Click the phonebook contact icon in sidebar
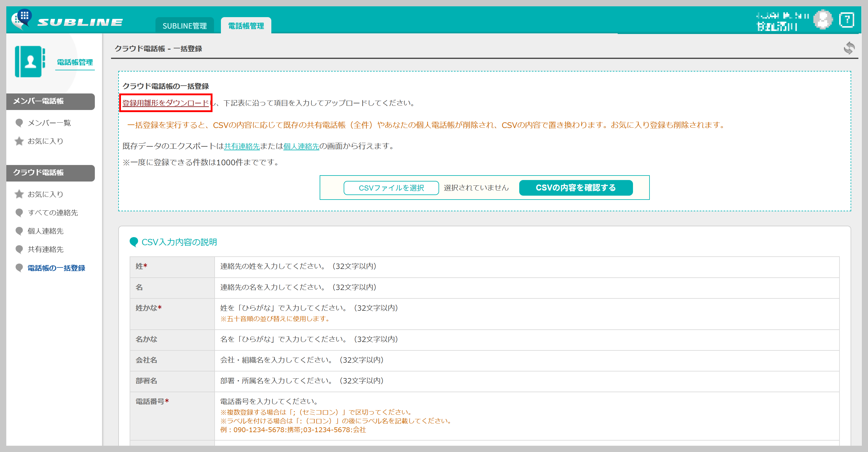This screenshot has width=868, height=452. pos(30,62)
